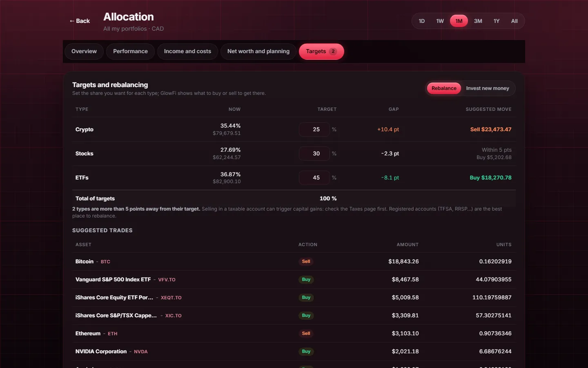Click the XIC.TO ticker symbol
Image resolution: width=588 pixels, height=368 pixels.
[x=174, y=316]
